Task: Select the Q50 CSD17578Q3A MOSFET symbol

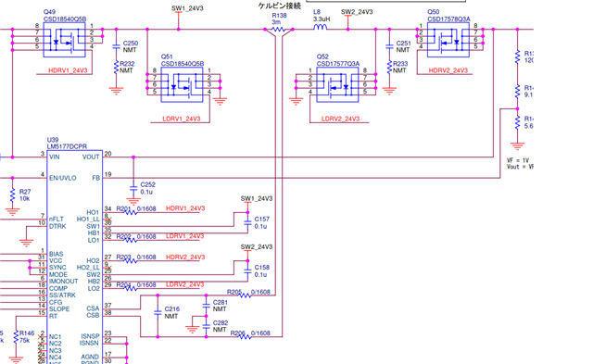Action: pos(448,40)
